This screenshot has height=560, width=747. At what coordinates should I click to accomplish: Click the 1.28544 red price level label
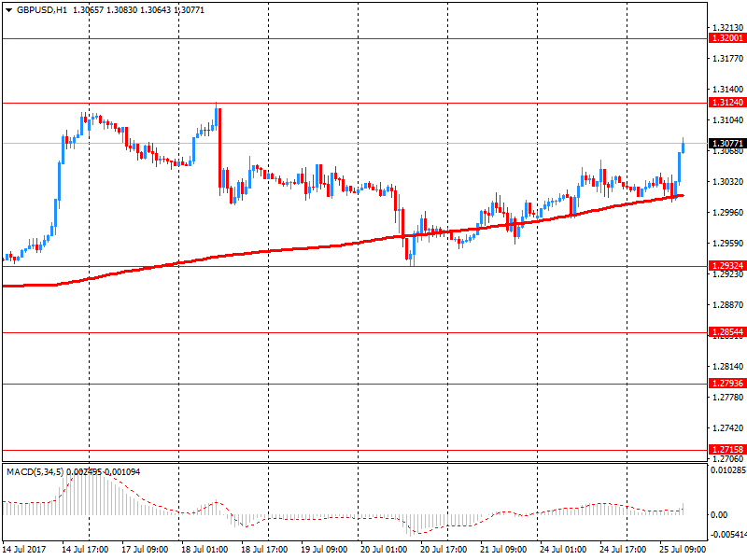(727, 332)
